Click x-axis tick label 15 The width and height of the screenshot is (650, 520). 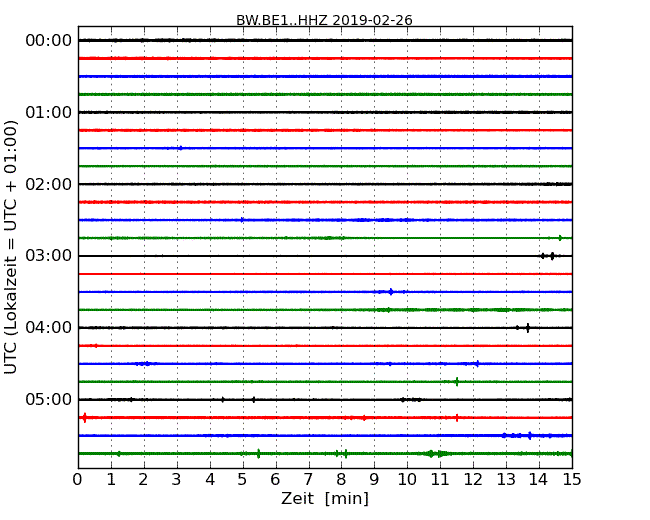tap(572, 480)
